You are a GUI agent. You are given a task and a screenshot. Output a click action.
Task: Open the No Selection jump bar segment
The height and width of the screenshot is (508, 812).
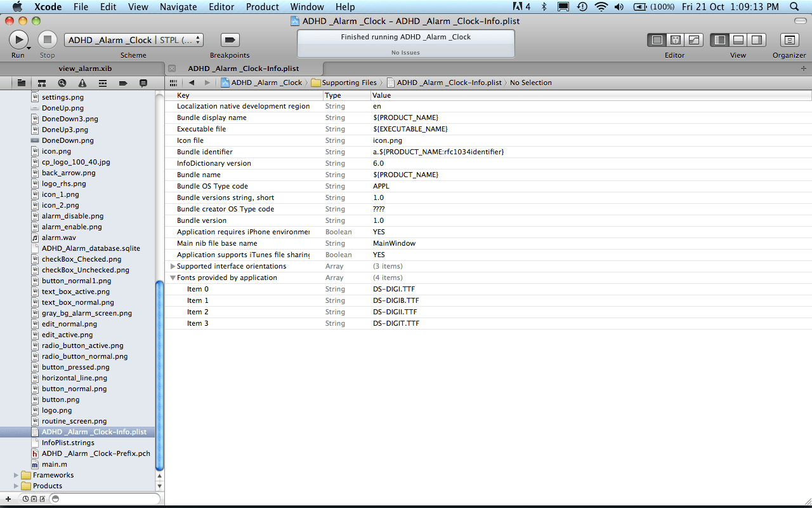coord(531,83)
